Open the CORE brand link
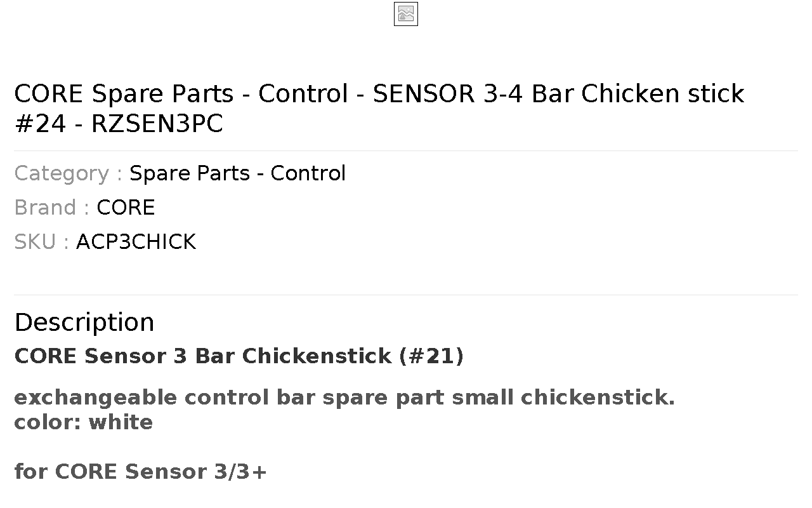Screen dimensions: 812x508 (x=126, y=208)
